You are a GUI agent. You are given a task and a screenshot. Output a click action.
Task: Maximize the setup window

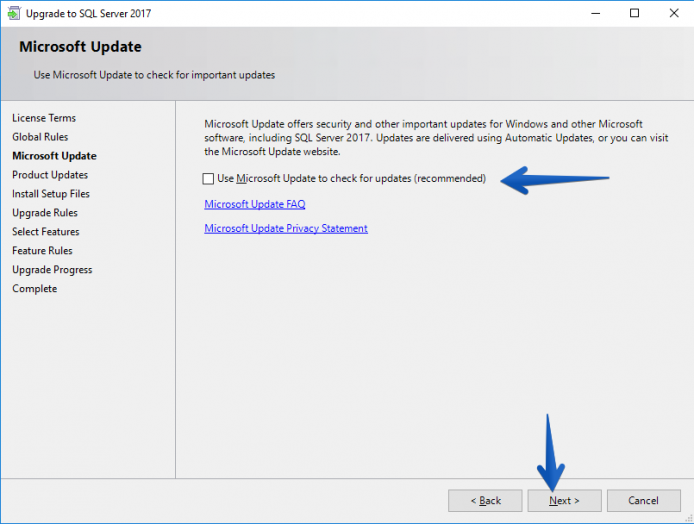click(x=634, y=13)
